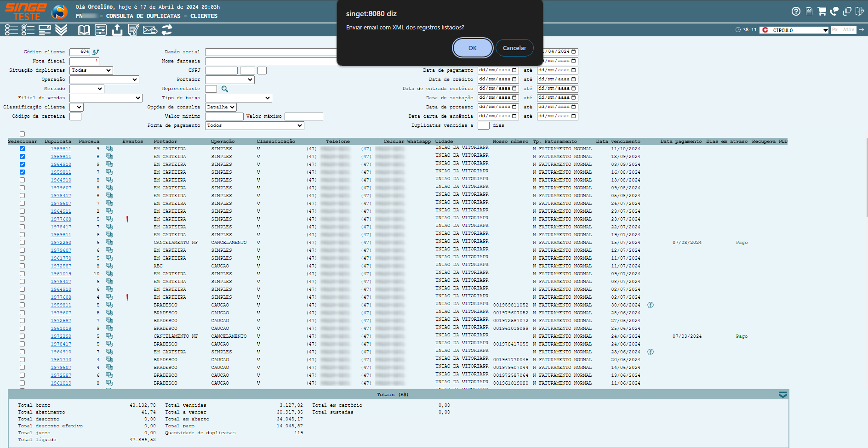Click the Código da carteira input field
The height and width of the screenshot is (448, 868).
pyautogui.click(x=75, y=116)
